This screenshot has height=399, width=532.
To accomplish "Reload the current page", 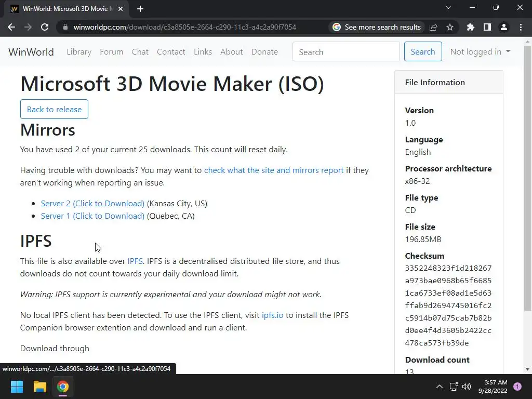I will tap(45, 27).
